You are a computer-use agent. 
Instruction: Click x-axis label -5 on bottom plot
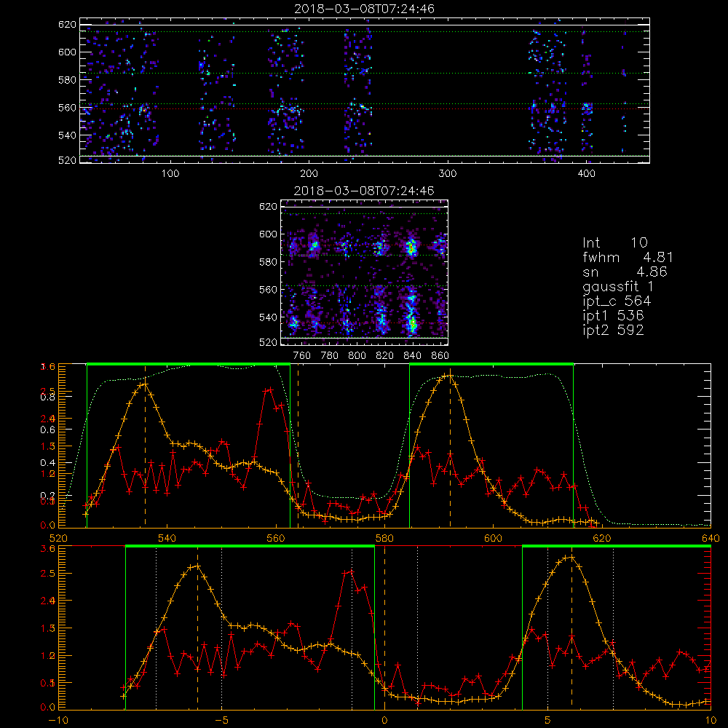click(x=221, y=720)
